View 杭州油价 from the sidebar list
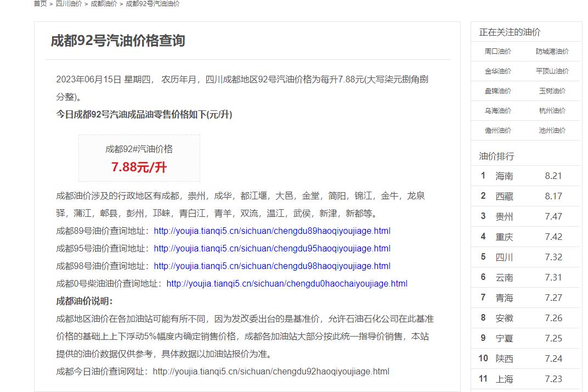588x392 pixels. (552, 111)
